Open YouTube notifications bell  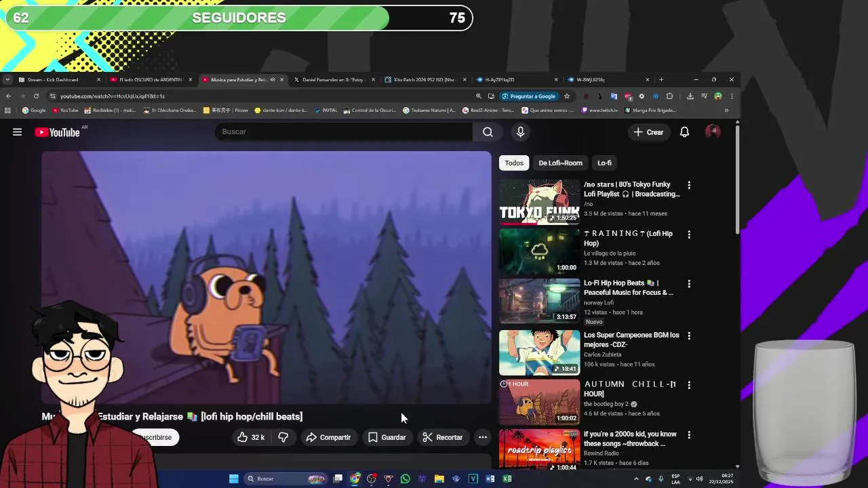(684, 132)
